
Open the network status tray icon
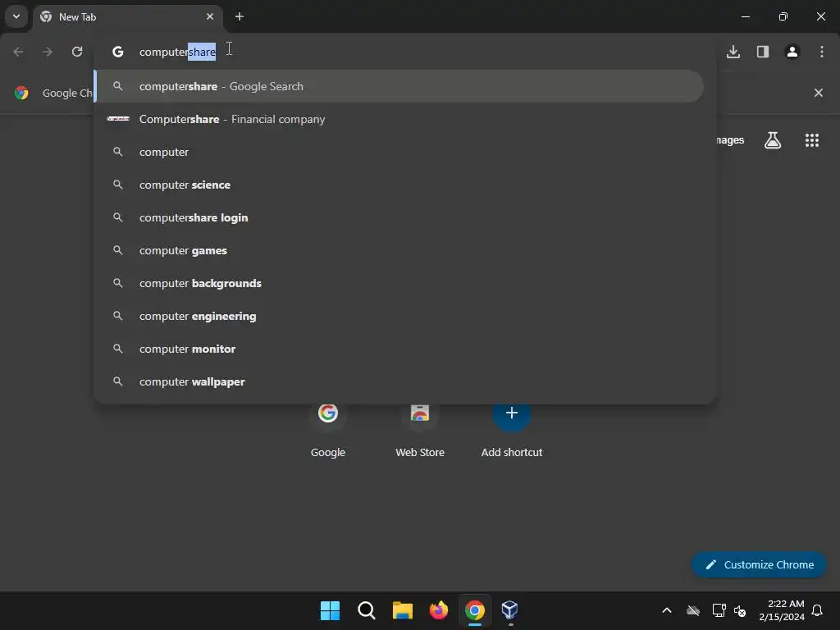pos(719,610)
